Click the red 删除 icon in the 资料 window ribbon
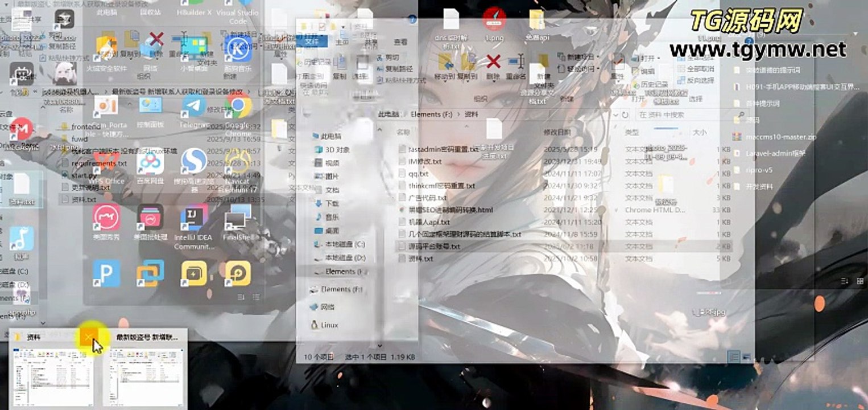 pos(494,66)
